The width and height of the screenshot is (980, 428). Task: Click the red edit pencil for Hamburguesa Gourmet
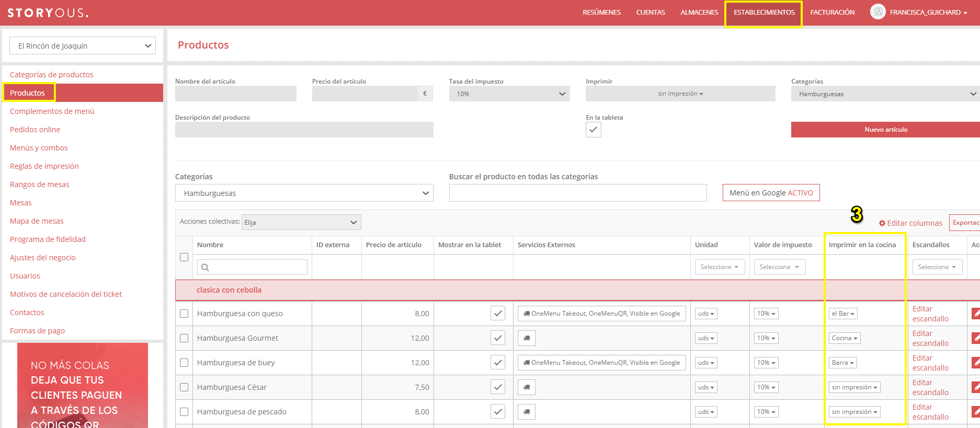click(x=976, y=338)
